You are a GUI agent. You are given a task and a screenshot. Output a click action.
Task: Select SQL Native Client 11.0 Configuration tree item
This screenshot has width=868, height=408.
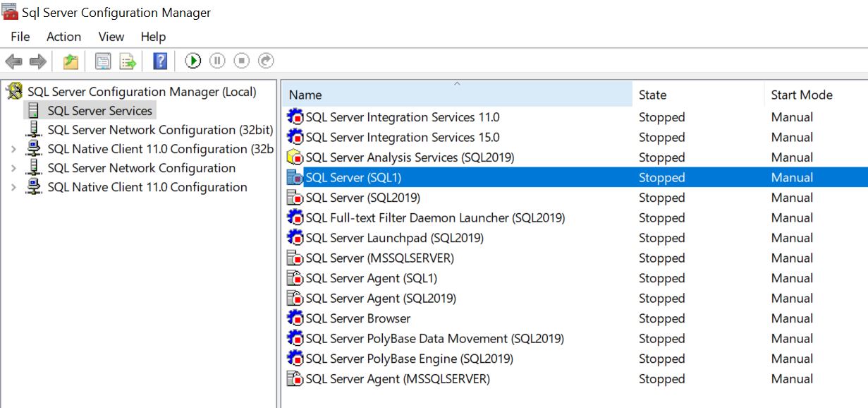[147, 187]
